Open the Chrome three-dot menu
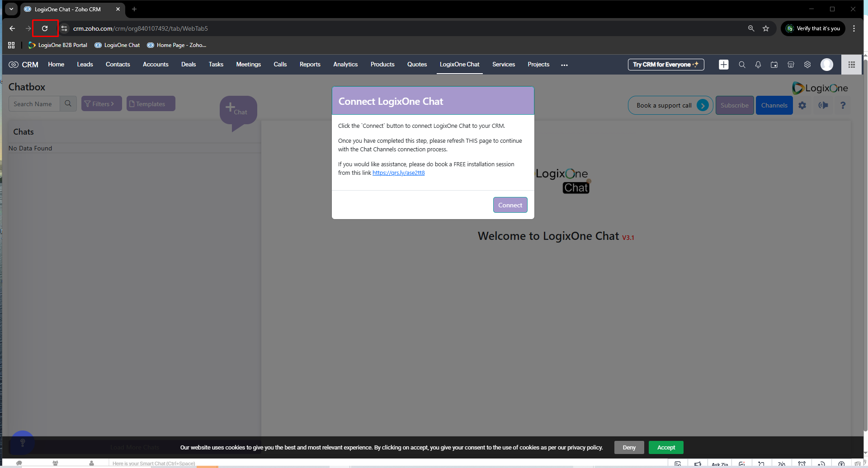This screenshot has width=868, height=468. click(x=854, y=28)
